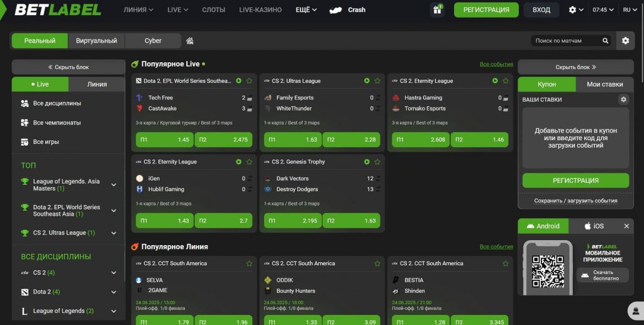Play stream for Hastra Gaming match
644x325 pixels.
pos(495,81)
